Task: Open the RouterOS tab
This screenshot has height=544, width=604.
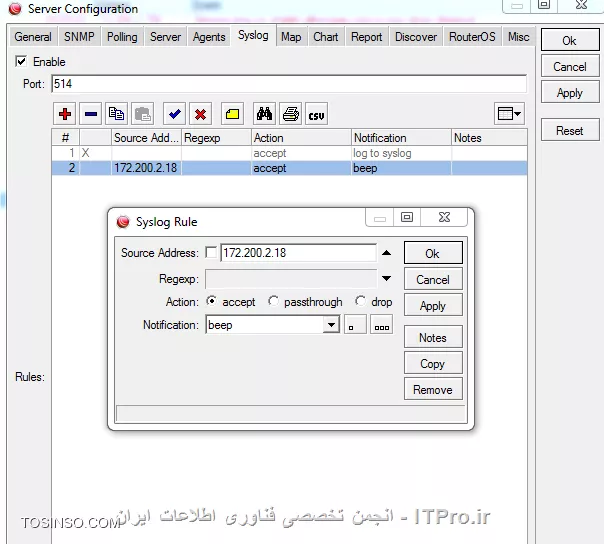Action: (472, 37)
